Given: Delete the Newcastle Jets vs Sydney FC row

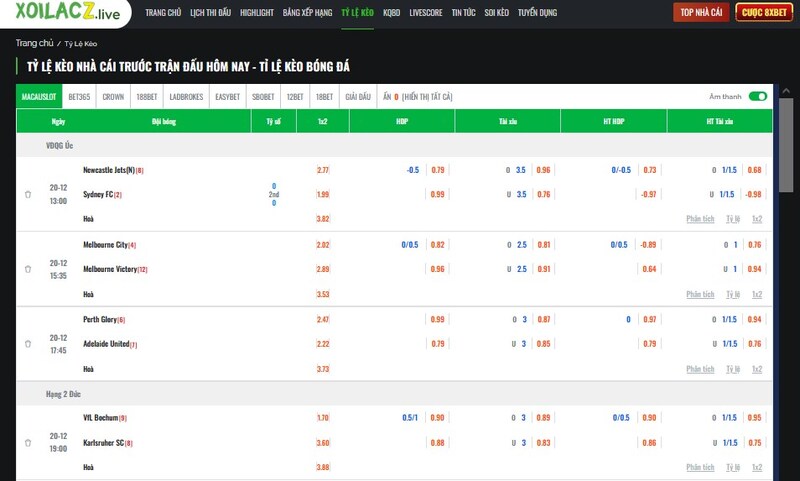Looking at the screenshot, I should pos(28,194).
